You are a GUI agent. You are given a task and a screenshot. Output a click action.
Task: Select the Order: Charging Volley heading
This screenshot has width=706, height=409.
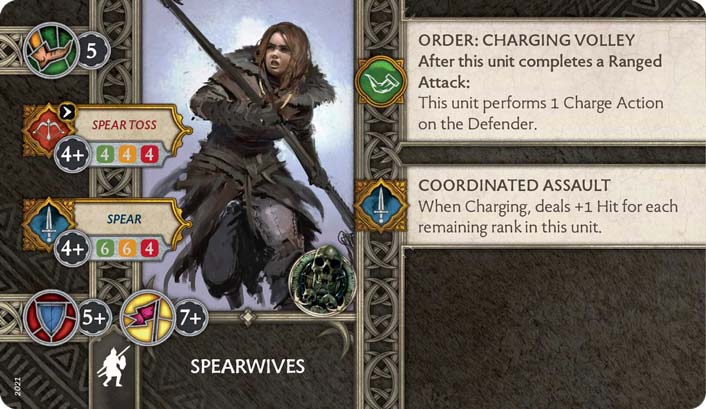(526, 40)
